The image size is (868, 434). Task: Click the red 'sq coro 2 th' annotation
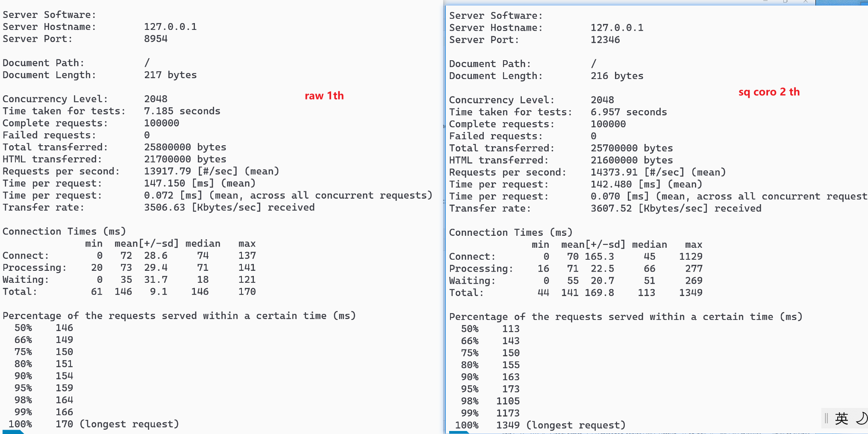pos(768,92)
